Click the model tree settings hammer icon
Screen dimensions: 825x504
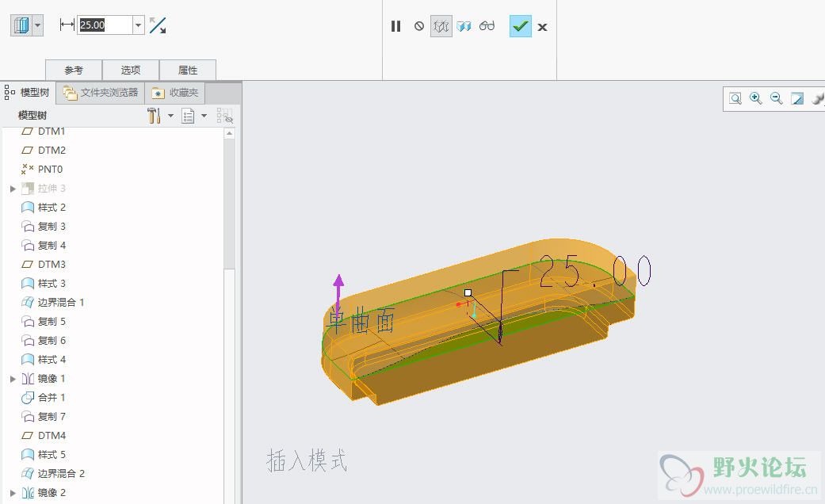[x=154, y=115]
